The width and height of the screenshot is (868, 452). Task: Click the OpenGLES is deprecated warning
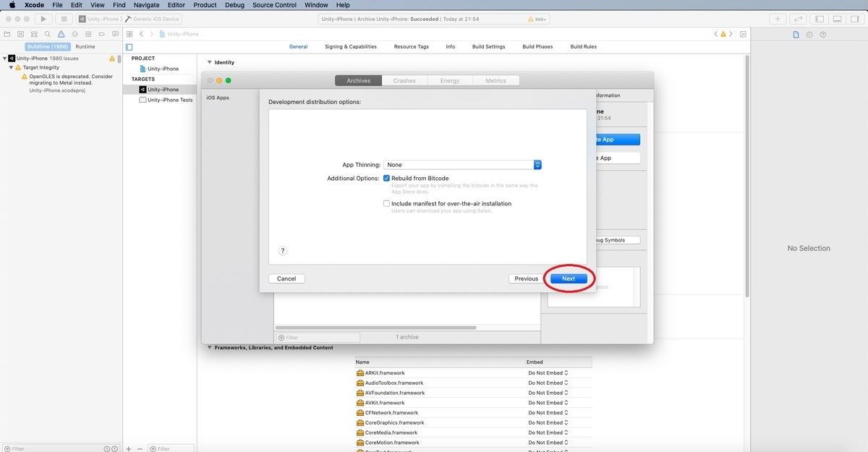71,79
